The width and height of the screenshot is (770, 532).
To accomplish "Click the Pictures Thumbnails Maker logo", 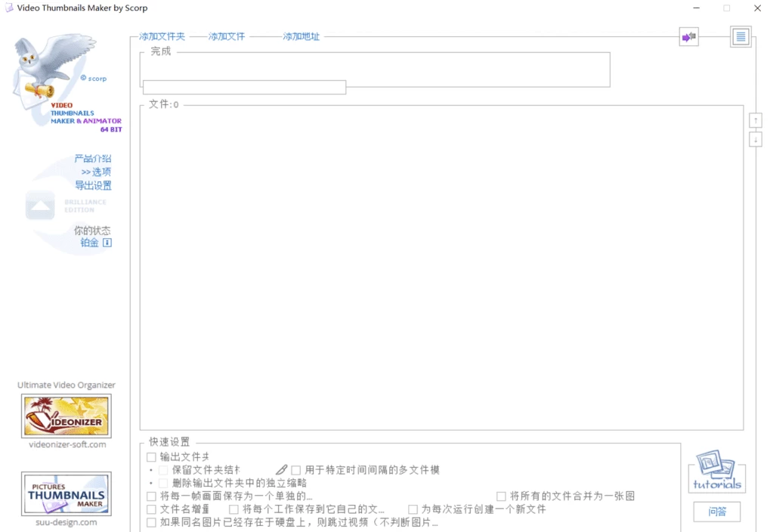I will point(66,494).
